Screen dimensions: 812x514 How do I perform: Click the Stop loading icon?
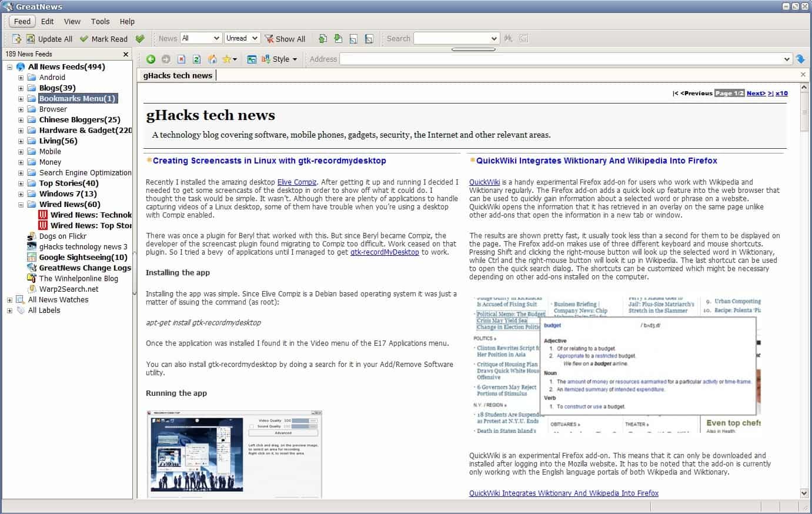182,59
